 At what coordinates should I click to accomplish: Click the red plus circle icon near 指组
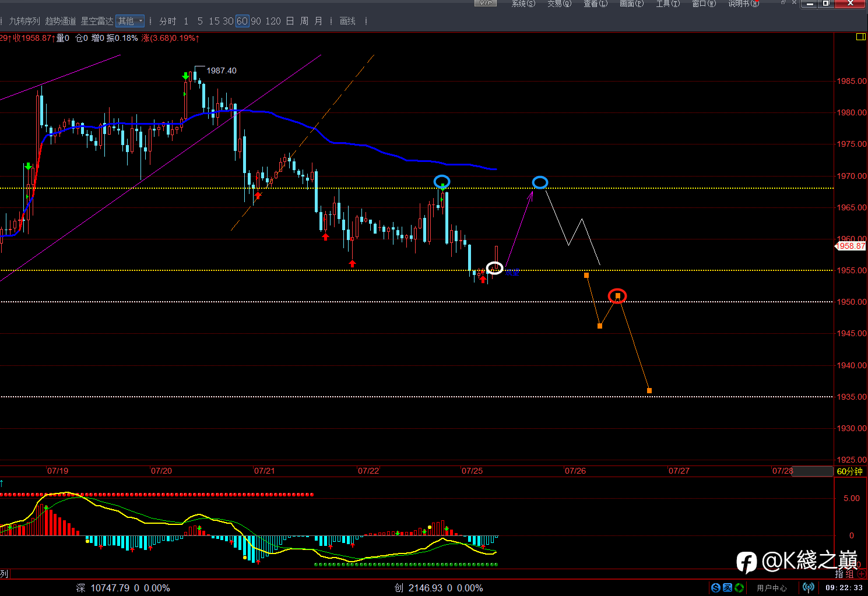862,574
